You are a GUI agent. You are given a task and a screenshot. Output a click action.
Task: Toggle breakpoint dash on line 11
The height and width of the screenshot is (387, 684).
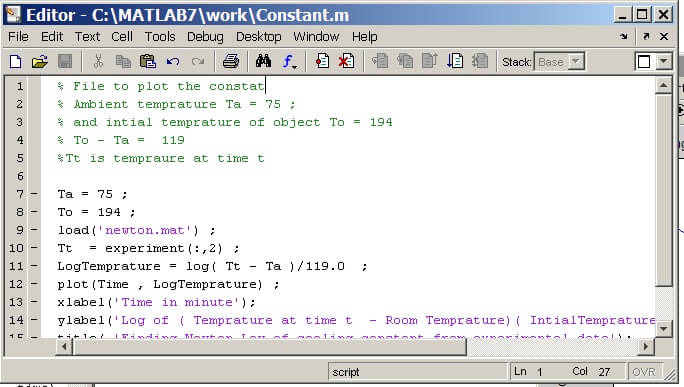click(x=34, y=266)
